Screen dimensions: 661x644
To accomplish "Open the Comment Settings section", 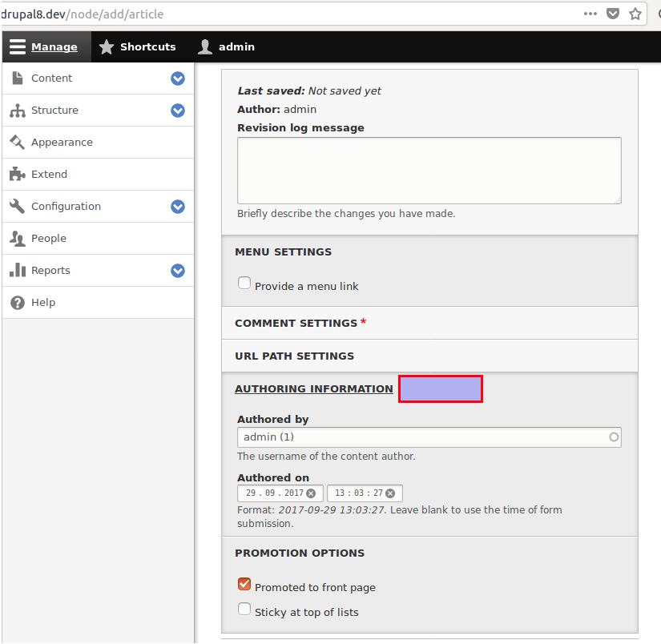I will [296, 323].
